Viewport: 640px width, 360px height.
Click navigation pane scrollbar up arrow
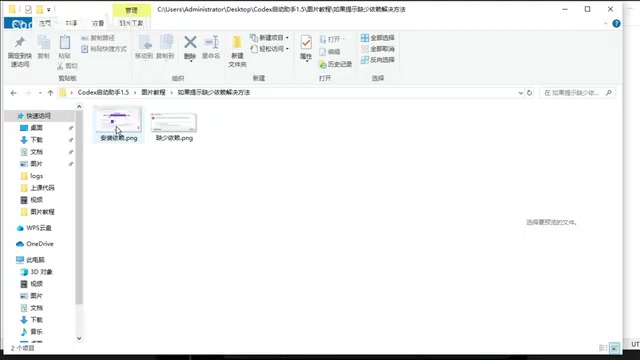pyautogui.click(x=79, y=107)
